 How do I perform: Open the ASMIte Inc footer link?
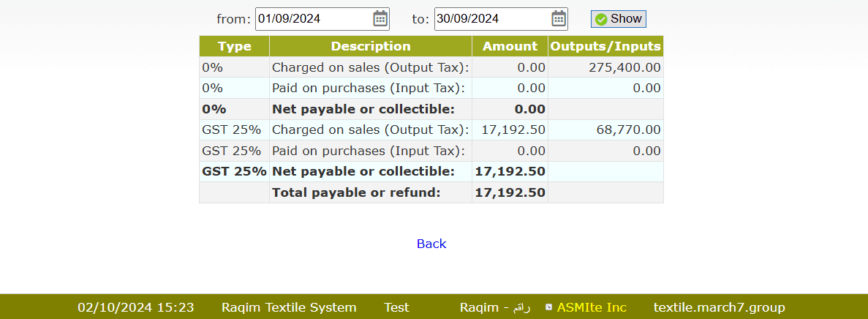click(x=592, y=307)
